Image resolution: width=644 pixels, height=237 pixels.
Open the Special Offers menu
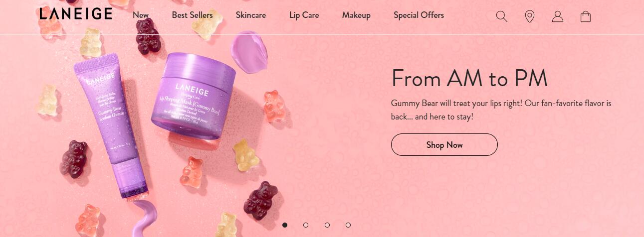[x=419, y=15]
